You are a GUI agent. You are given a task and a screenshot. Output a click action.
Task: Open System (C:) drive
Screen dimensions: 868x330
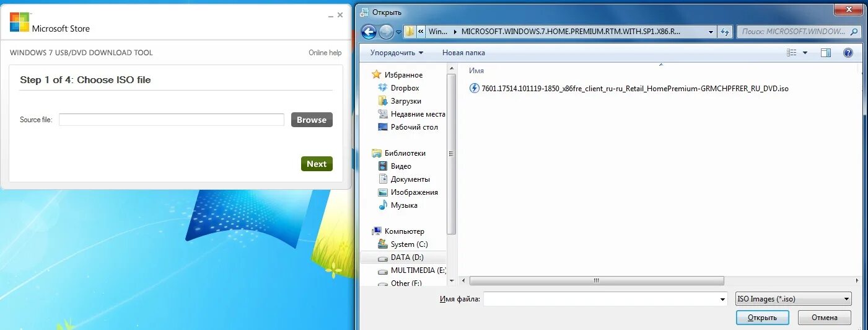[409, 244]
